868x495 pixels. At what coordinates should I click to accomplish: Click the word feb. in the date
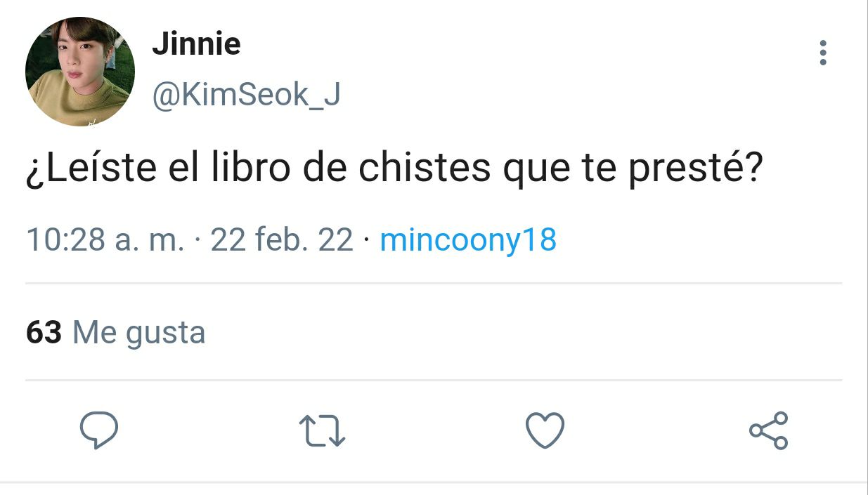[283, 240]
